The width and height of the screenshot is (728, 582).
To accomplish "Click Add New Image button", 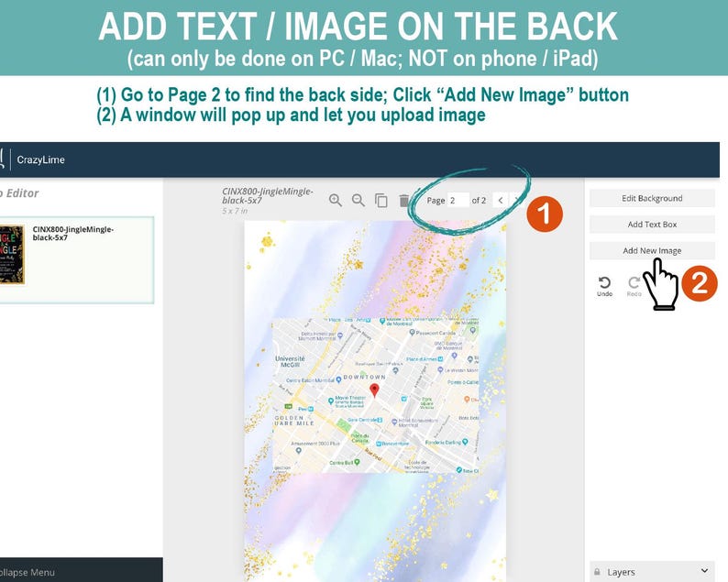I will [x=652, y=250].
